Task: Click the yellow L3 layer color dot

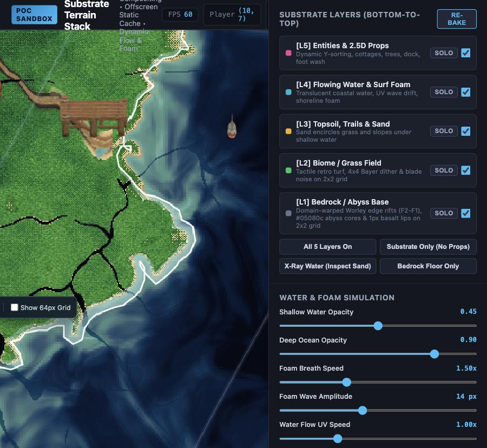Action: pos(288,131)
